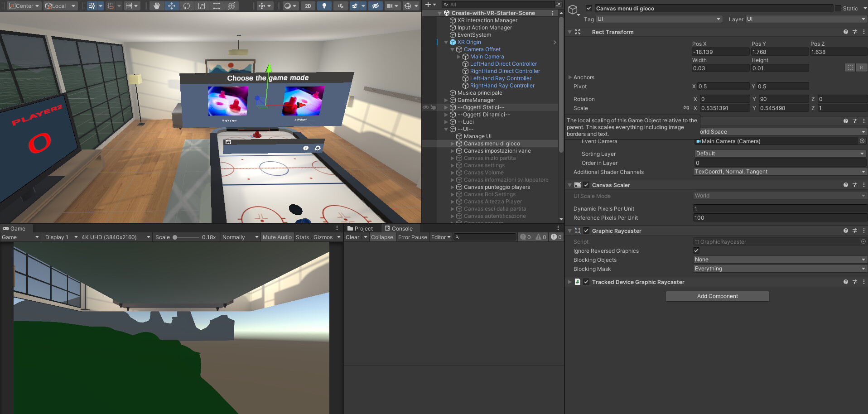Viewport: 868px width, 414px height.
Task: Select the Hand tool in the toolbar
Action: pos(156,6)
